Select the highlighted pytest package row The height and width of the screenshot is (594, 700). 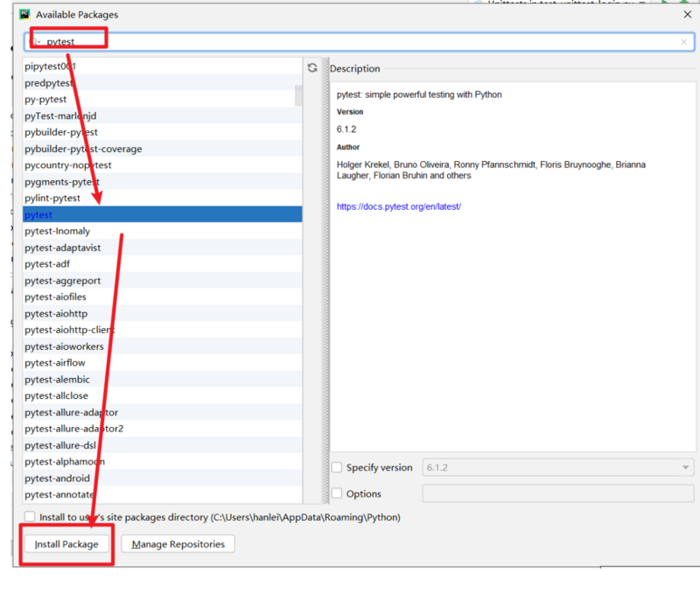pos(163,214)
